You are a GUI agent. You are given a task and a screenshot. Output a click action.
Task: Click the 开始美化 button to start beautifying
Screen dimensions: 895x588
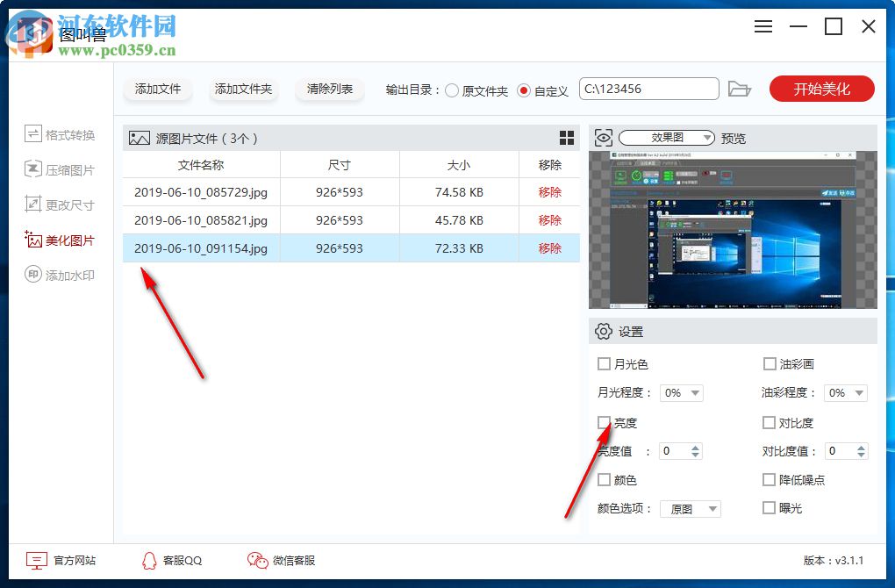click(x=821, y=88)
